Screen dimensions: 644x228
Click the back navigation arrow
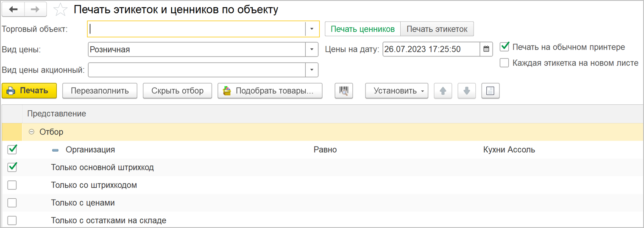[14, 10]
